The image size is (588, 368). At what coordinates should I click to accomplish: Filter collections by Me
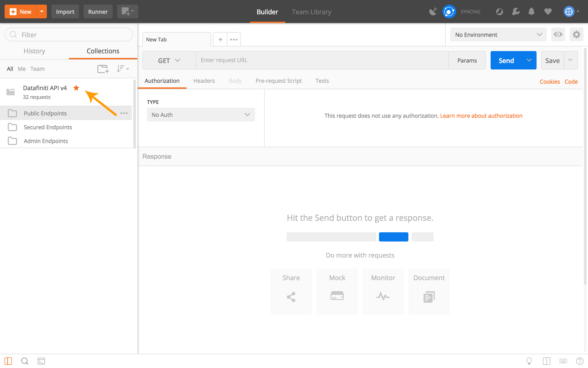coord(22,69)
